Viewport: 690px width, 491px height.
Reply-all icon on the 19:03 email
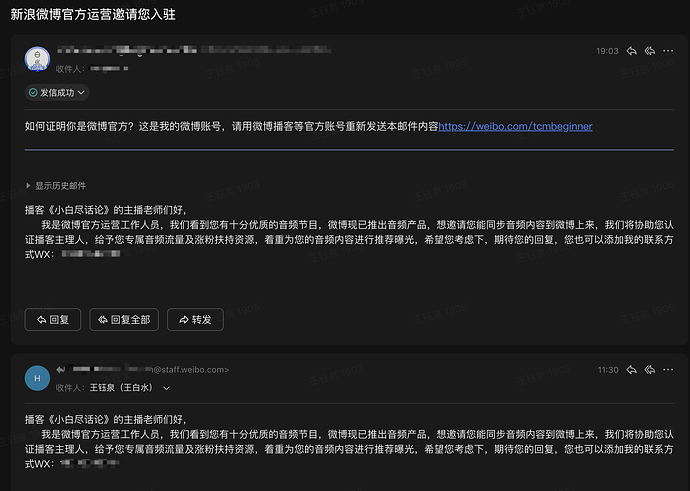(x=650, y=51)
